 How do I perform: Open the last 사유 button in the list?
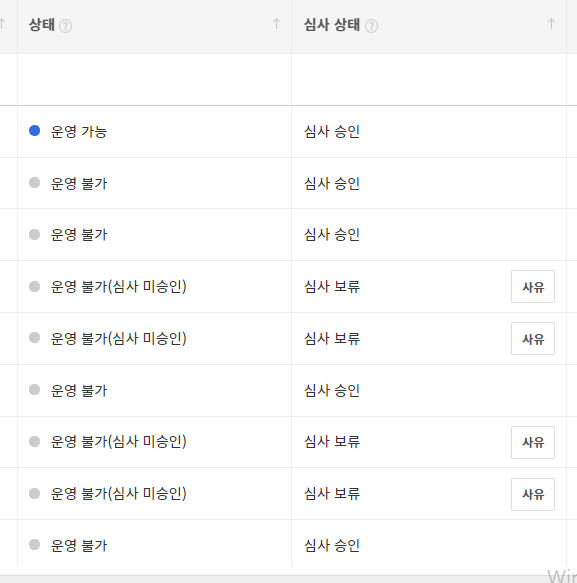point(533,495)
